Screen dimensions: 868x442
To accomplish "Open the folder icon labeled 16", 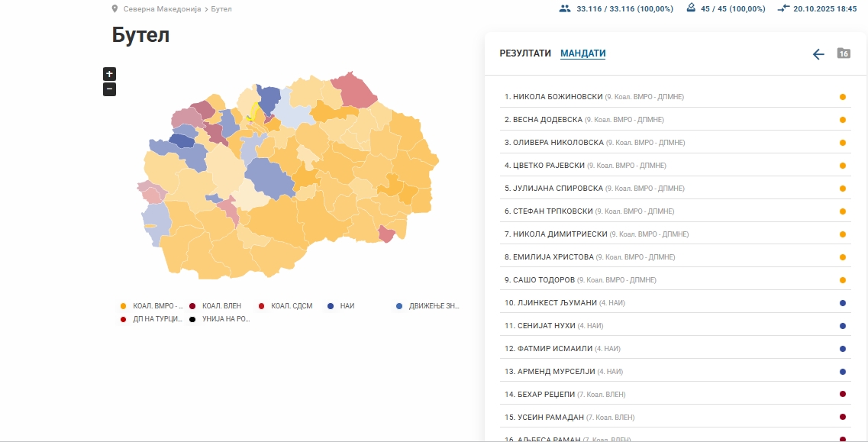I will point(844,53).
